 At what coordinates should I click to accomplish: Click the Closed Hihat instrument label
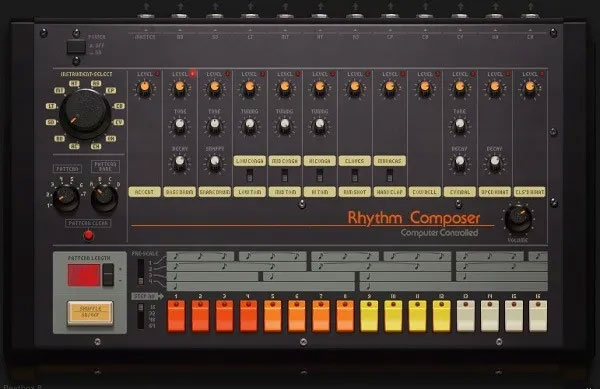click(530, 192)
